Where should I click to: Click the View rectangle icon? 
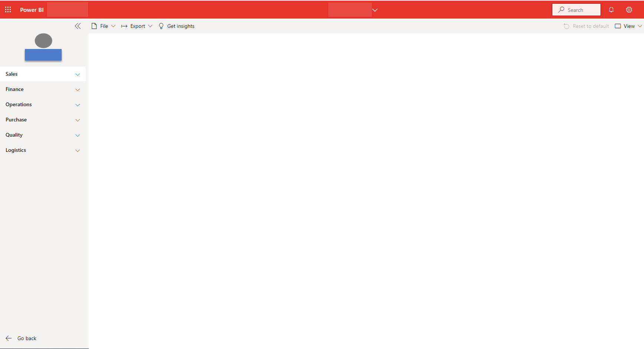point(618,26)
